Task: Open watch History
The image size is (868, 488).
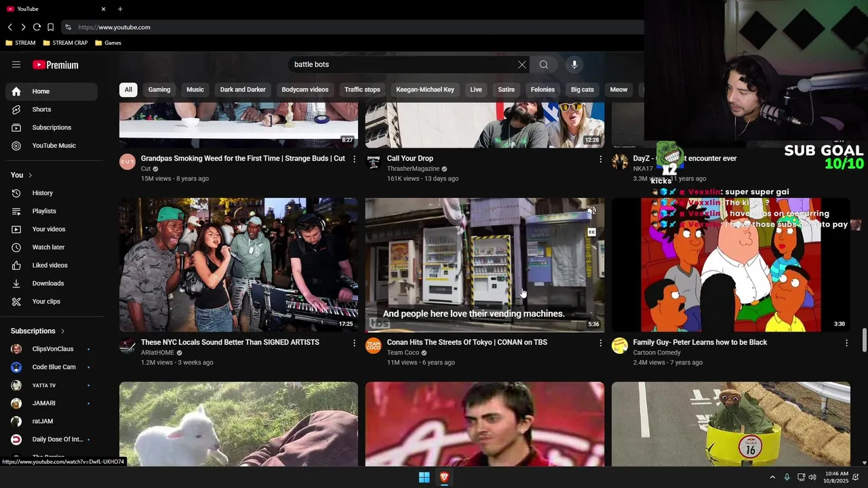Action: pyautogui.click(x=52, y=193)
